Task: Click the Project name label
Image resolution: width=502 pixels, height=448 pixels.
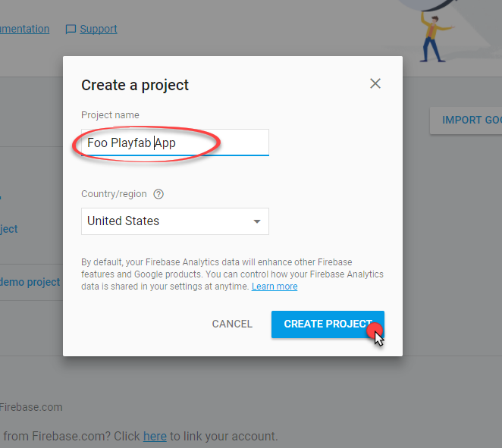Action: pyautogui.click(x=110, y=115)
